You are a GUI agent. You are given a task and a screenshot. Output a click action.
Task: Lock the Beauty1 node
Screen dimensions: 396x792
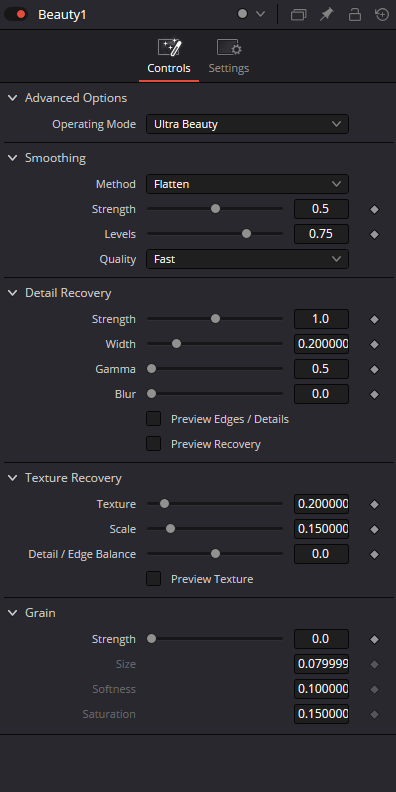[x=355, y=15]
